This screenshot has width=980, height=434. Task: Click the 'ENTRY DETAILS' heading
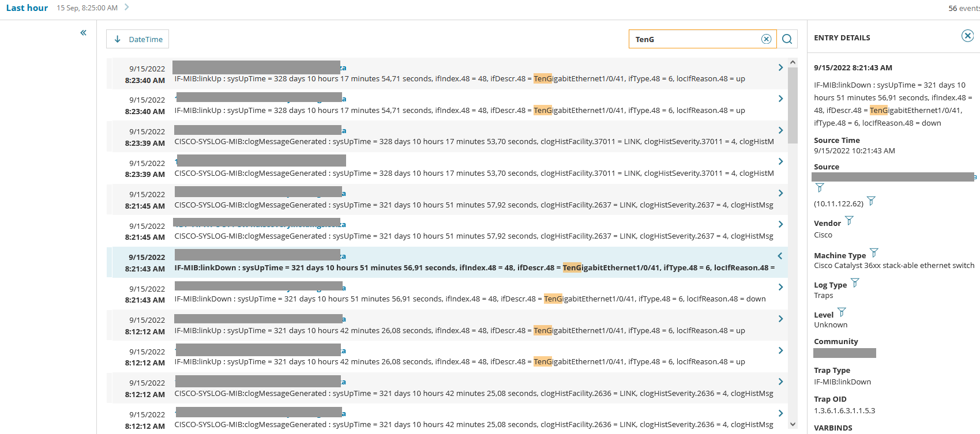(842, 38)
